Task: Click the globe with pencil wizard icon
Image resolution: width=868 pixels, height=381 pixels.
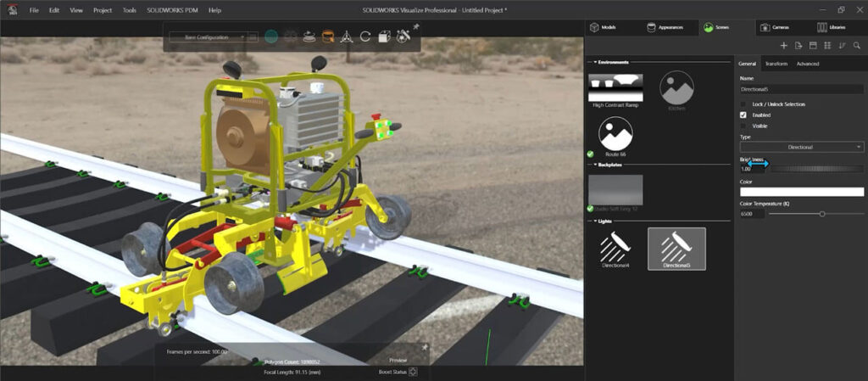Action: click(403, 36)
